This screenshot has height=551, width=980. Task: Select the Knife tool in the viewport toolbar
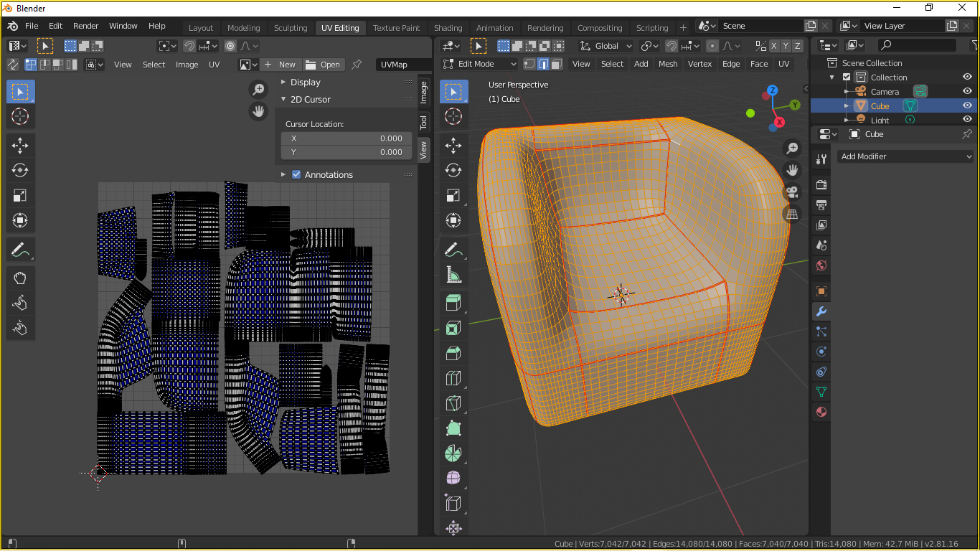453,402
